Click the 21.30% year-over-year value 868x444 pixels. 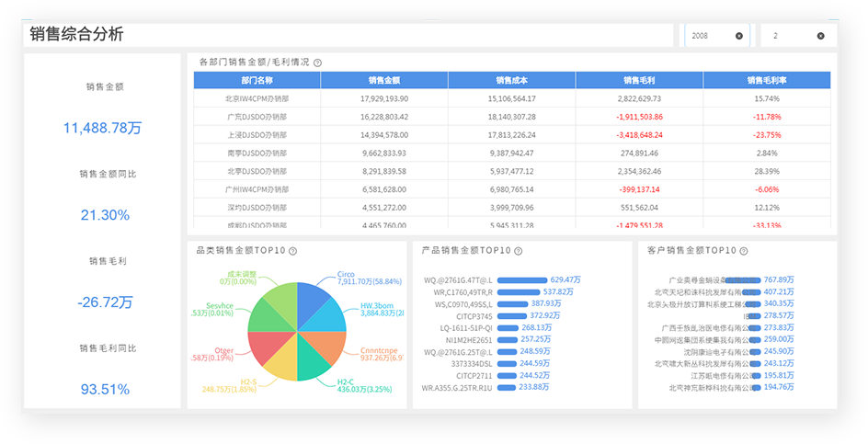pos(105,215)
